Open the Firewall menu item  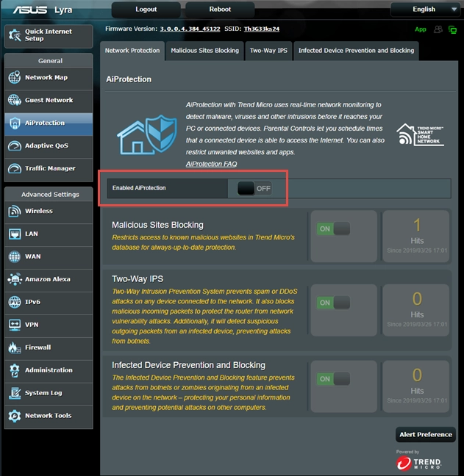coord(49,347)
